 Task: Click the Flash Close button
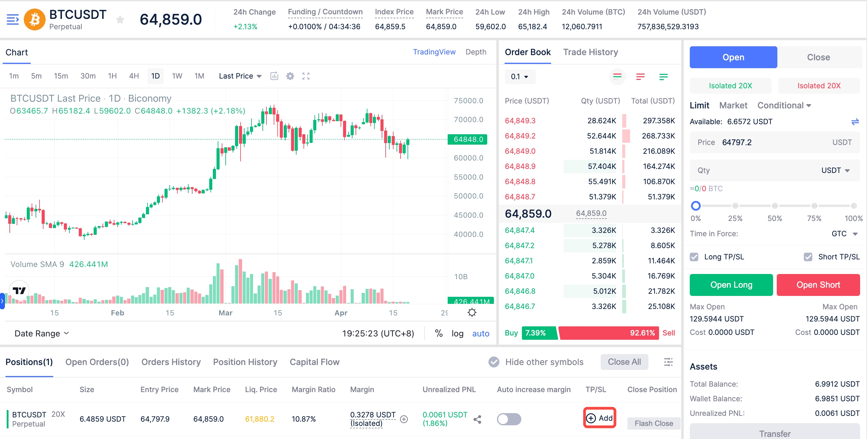653,423
